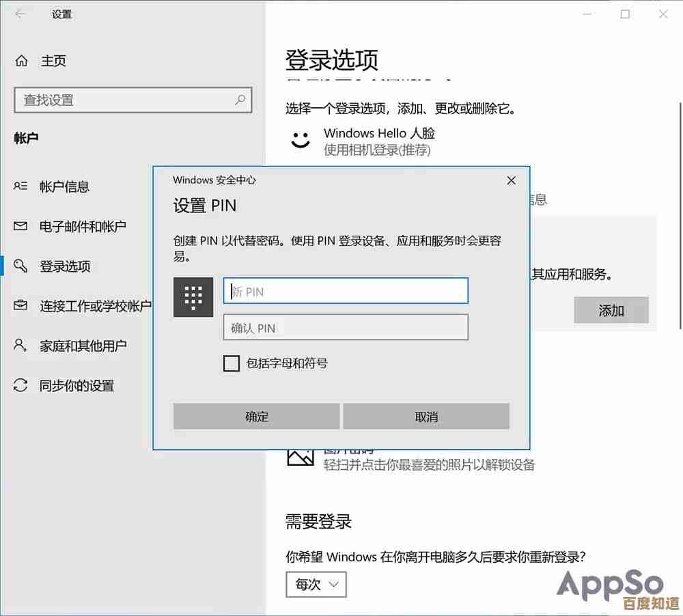Select 登录选项 in the sidebar

click(65, 266)
